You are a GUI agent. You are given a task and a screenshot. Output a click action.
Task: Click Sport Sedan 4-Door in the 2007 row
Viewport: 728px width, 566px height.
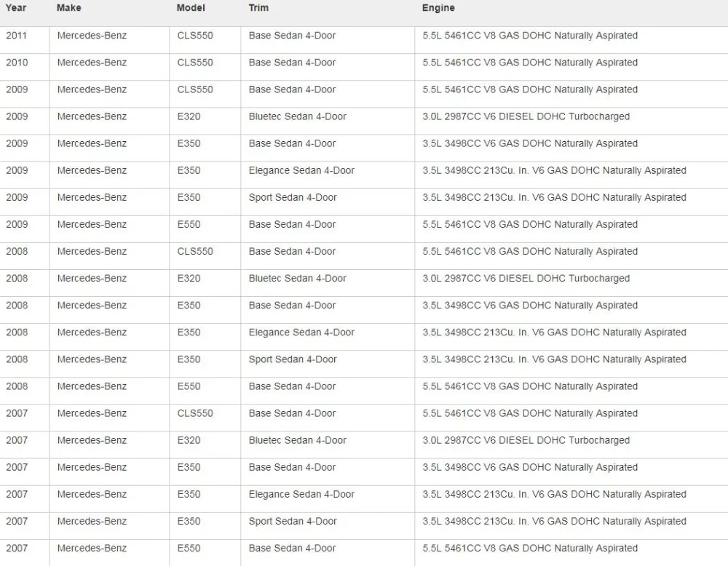pos(293,521)
